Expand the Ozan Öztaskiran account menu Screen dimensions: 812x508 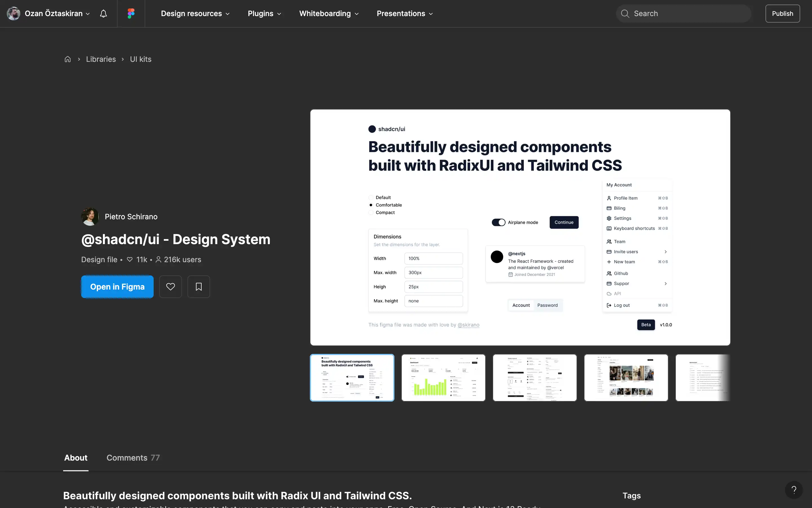[x=58, y=14]
